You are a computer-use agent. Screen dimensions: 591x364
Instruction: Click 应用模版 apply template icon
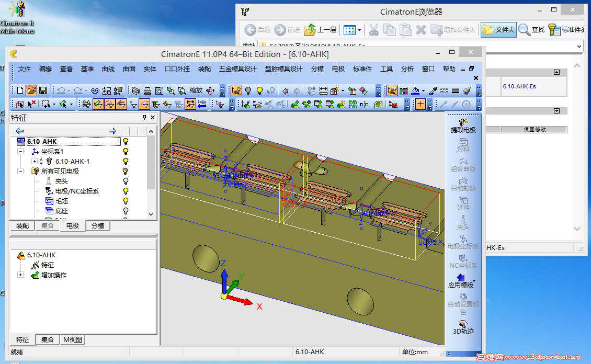pyautogui.click(x=461, y=281)
